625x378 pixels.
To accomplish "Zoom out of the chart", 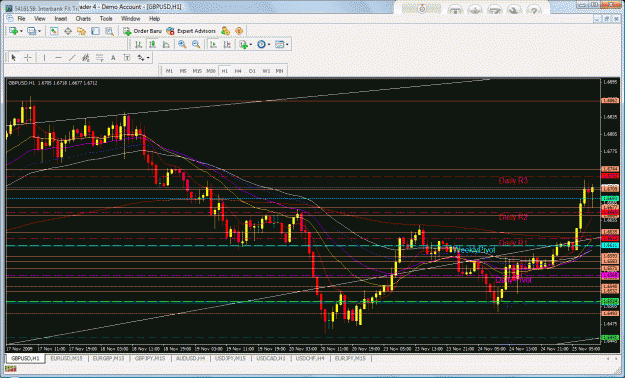I will [196, 44].
